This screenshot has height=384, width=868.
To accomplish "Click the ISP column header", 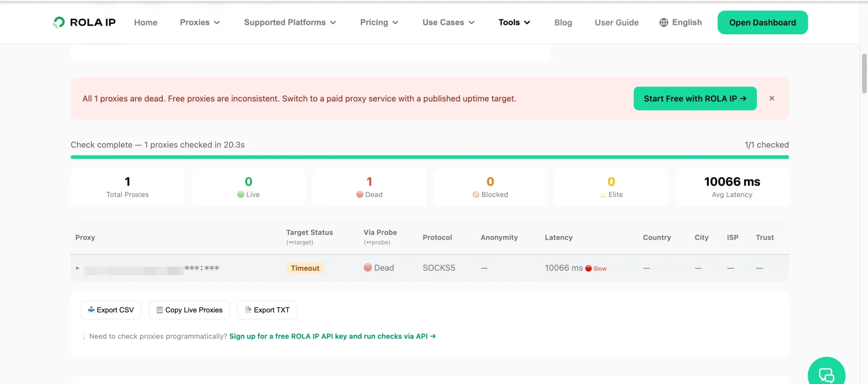I will (x=733, y=238).
